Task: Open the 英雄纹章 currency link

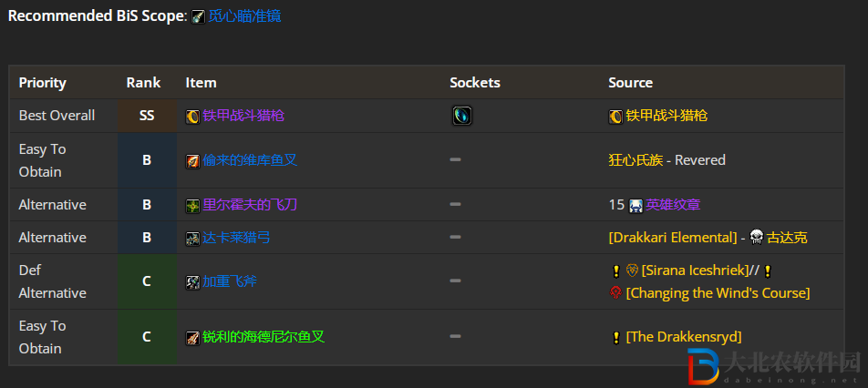Action: 673,205
